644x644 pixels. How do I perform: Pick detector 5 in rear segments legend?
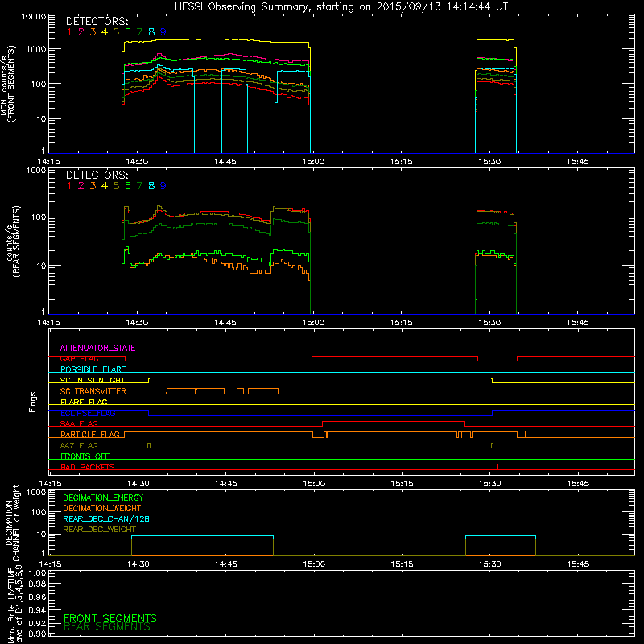(x=116, y=186)
